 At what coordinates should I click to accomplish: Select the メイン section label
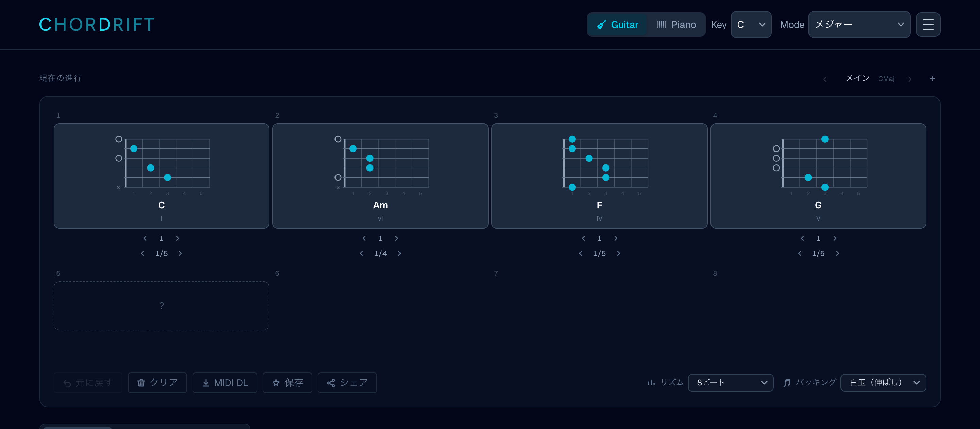(857, 78)
